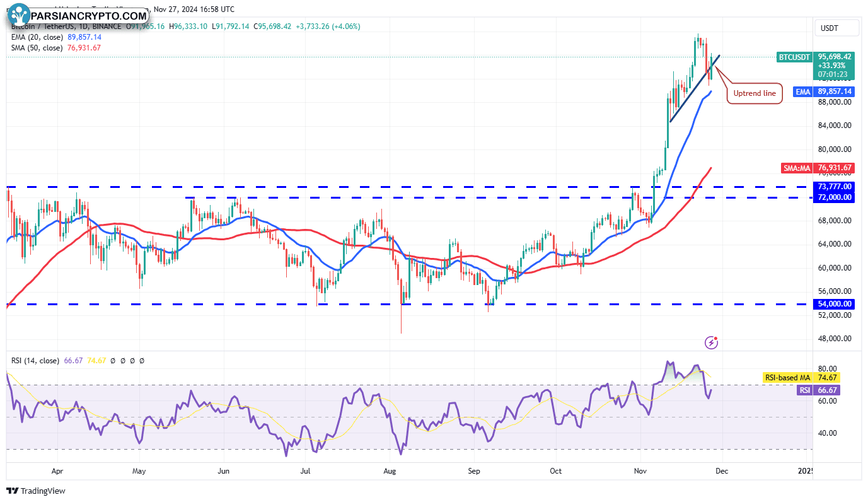Click the lightning event marker icon

click(712, 342)
